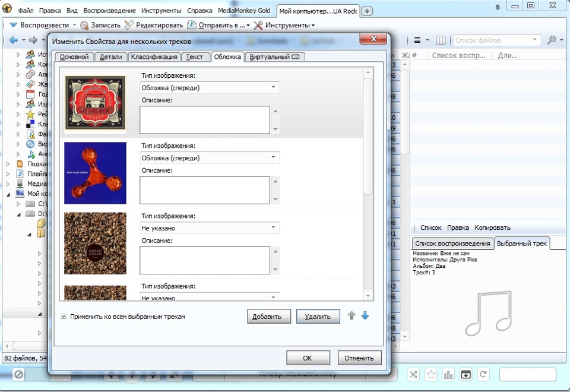Select the C: drive icon in tree
570x392 pixels.
click(30, 204)
